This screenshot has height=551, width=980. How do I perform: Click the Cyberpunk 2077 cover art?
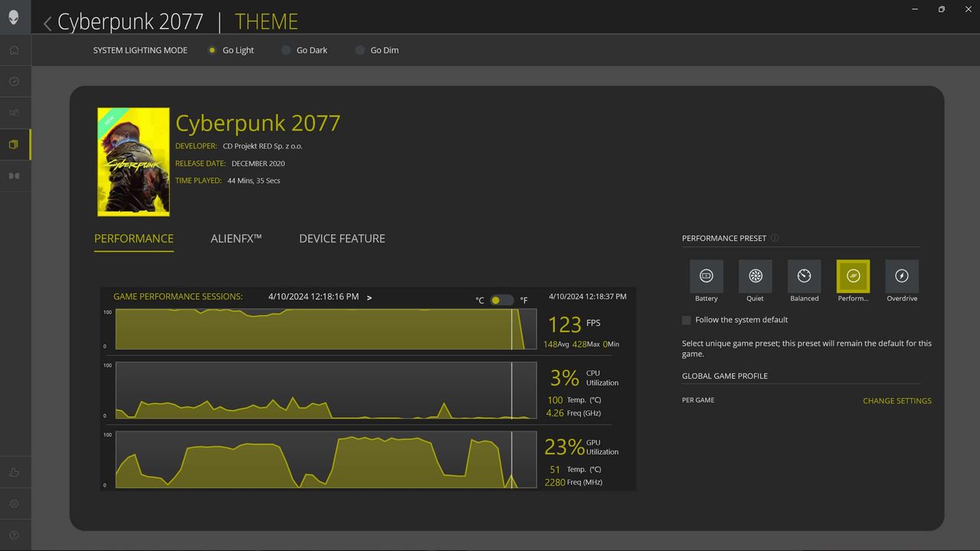tap(133, 161)
